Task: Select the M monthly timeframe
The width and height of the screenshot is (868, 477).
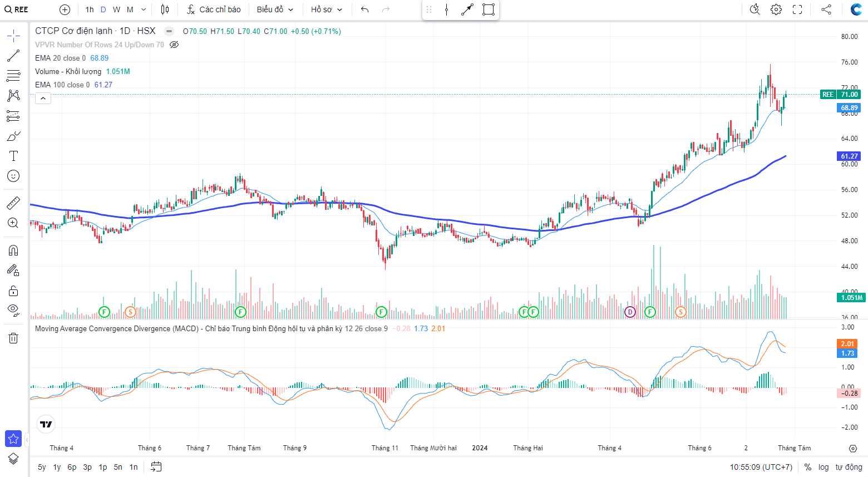Action: click(x=130, y=9)
